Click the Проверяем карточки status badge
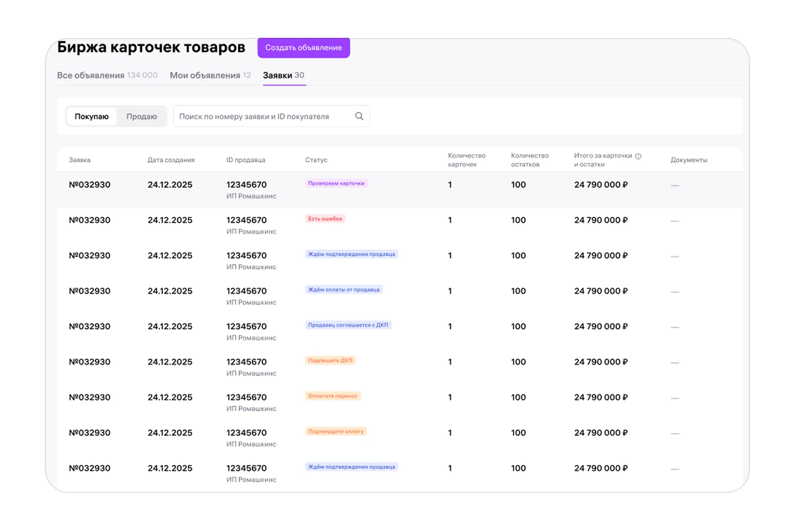 336,183
